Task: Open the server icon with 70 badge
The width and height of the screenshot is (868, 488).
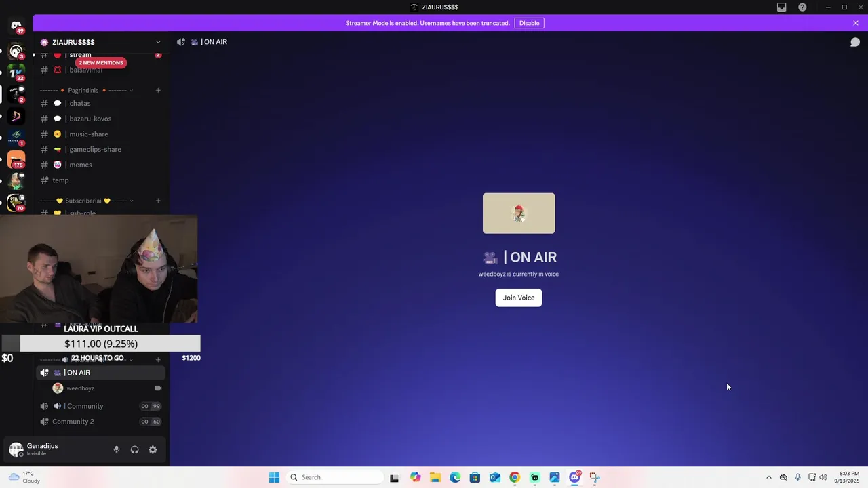Action: [x=16, y=203]
